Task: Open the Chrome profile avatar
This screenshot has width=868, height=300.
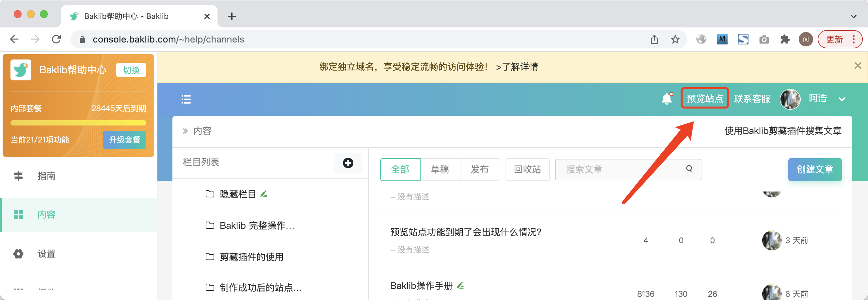Action: click(x=806, y=40)
